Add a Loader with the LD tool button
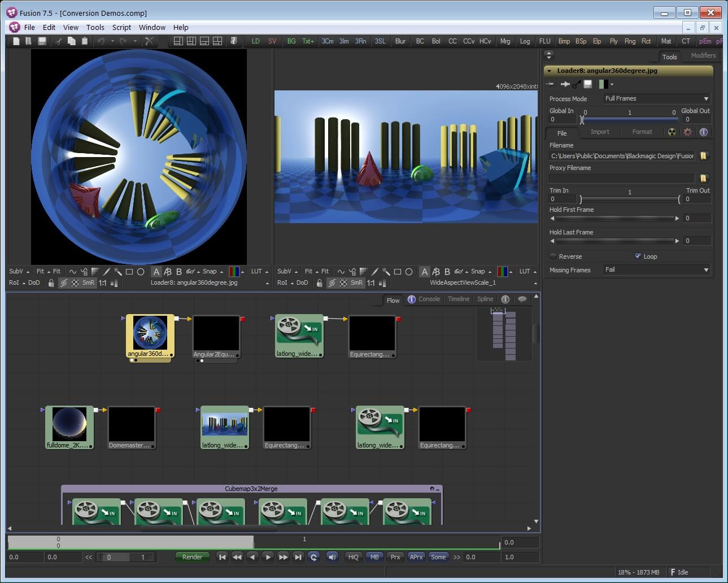Image resolution: width=728 pixels, height=583 pixels. click(256, 41)
